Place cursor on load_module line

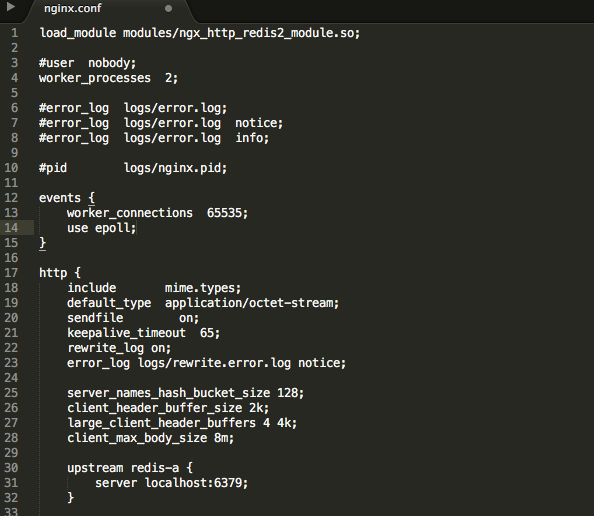(x=200, y=33)
